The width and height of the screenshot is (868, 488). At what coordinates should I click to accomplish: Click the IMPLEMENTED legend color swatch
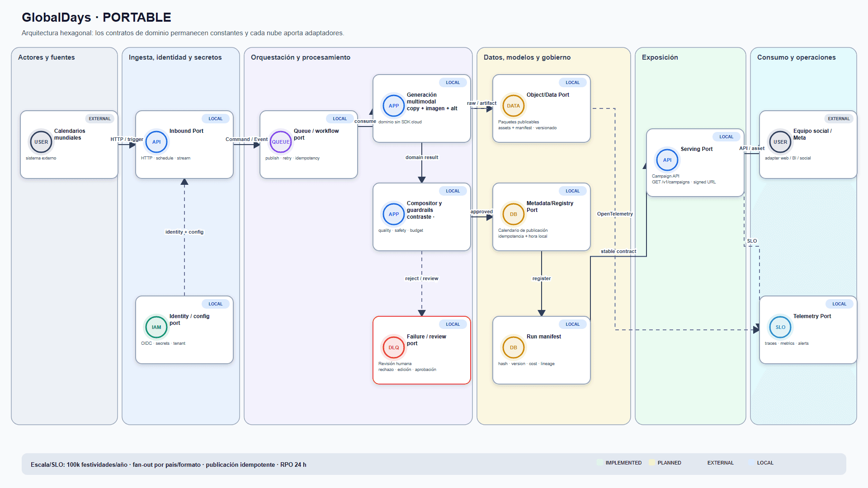point(600,463)
